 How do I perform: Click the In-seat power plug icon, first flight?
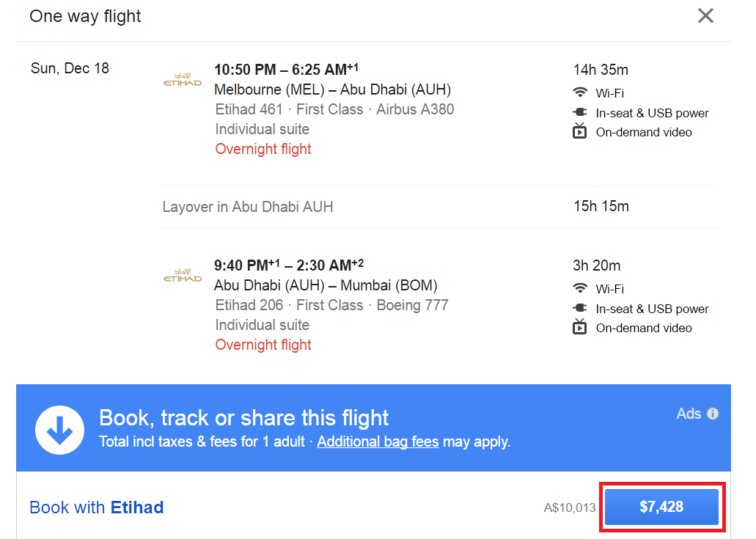coord(579,112)
